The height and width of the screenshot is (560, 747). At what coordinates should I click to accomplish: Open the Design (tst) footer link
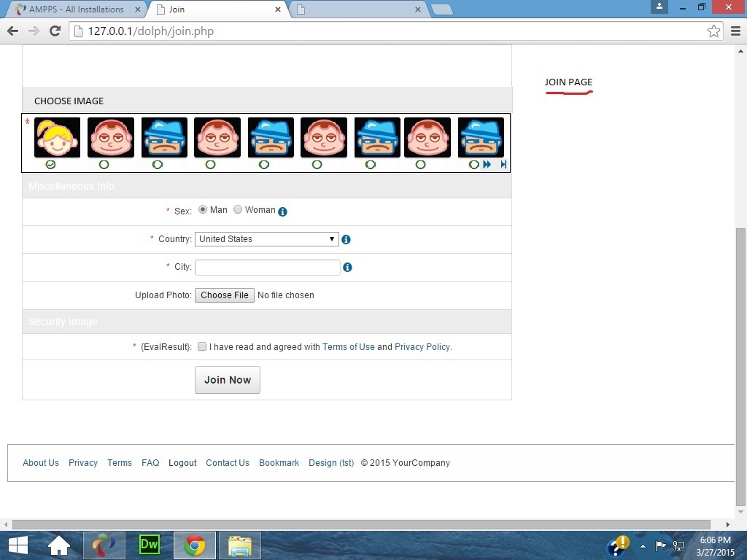331,463
